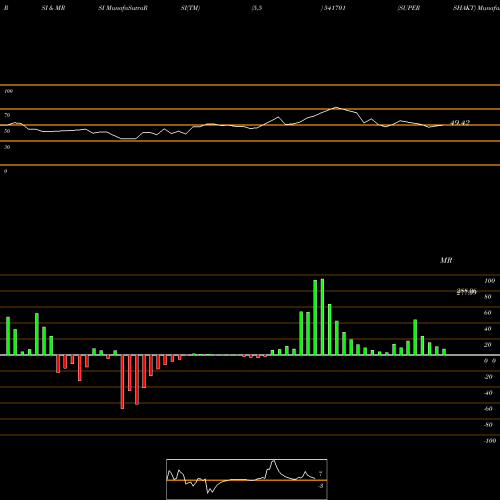
Task: Click the MR axis label -80
Action: pos(488,425)
